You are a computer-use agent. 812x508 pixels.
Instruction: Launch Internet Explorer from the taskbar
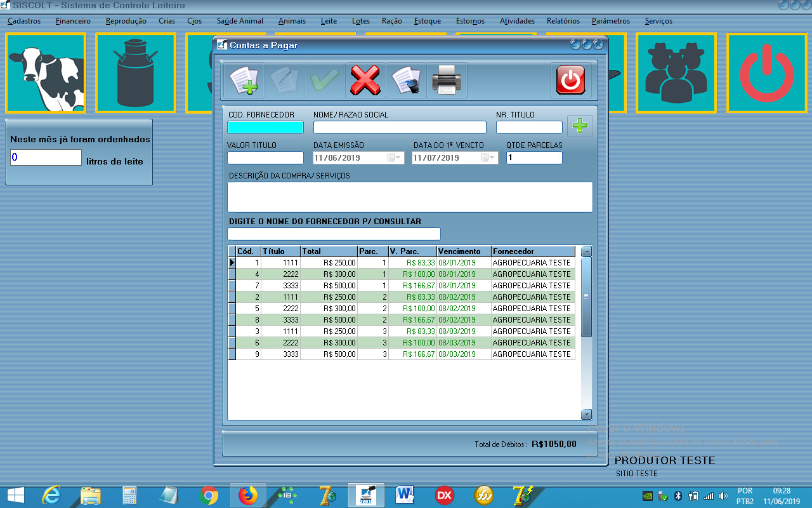[x=52, y=495]
